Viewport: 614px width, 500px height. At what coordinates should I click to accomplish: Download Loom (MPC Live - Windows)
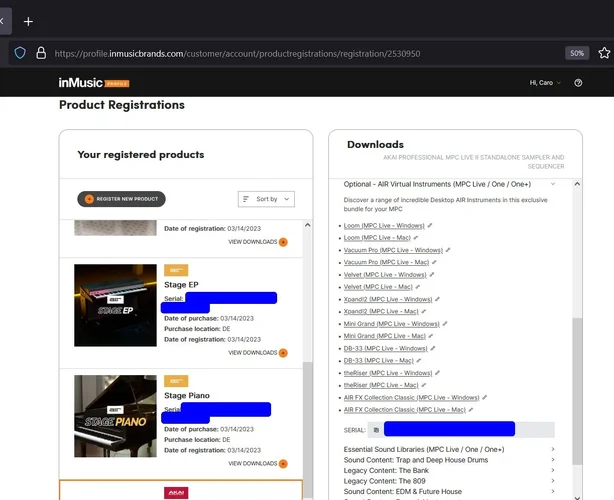[x=384, y=226]
